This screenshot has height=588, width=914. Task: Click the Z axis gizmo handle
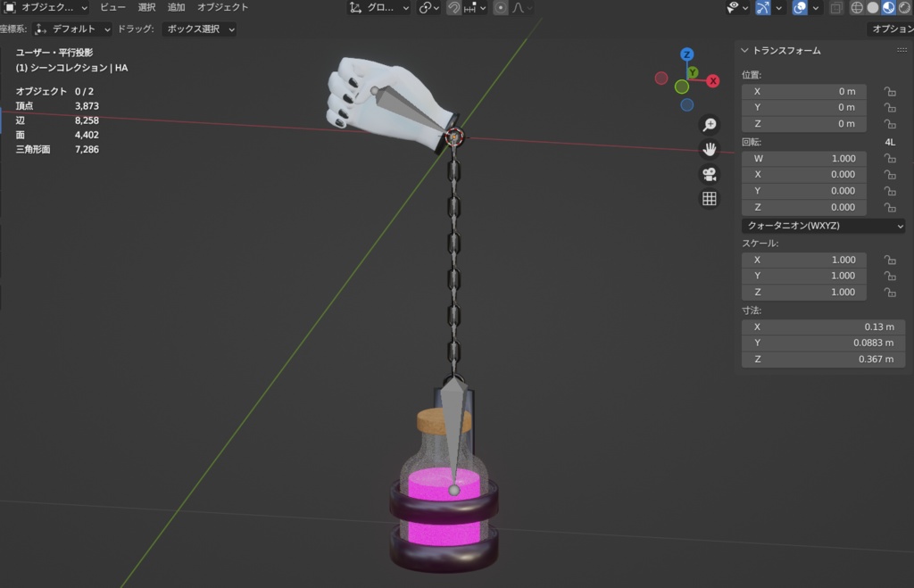686,54
